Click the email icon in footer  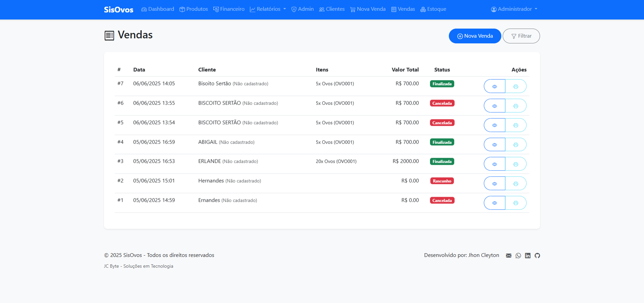pyautogui.click(x=508, y=256)
